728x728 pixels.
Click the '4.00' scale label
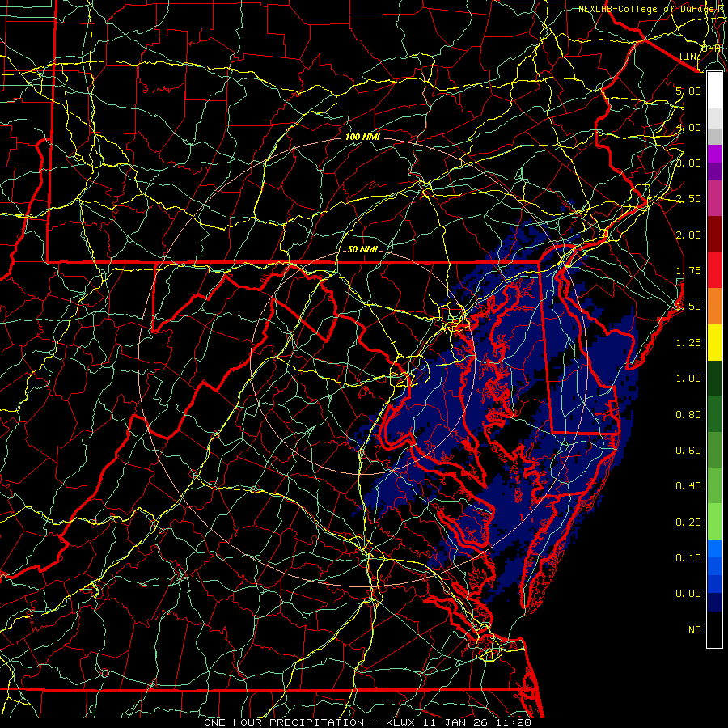[688, 127]
